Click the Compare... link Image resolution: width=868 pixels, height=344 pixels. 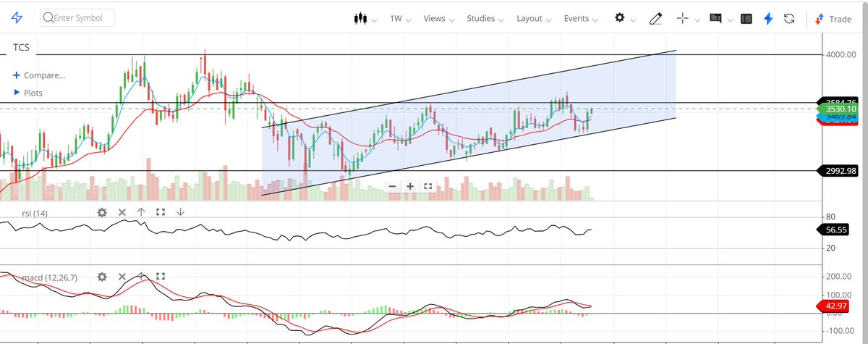click(x=39, y=75)
